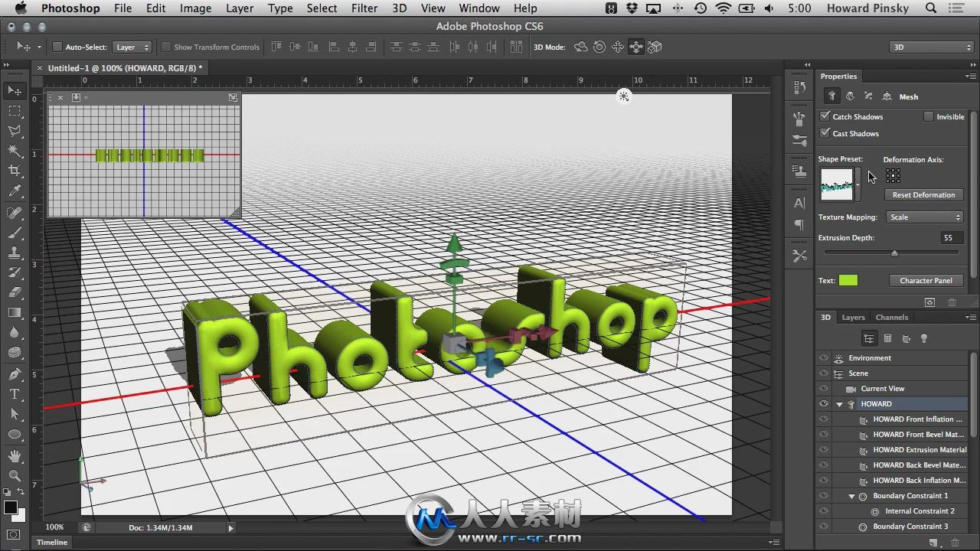Open the 3D menu in menu bar
Screen dimensions: 980x551
pyautogui.click(x=399, y=8)
